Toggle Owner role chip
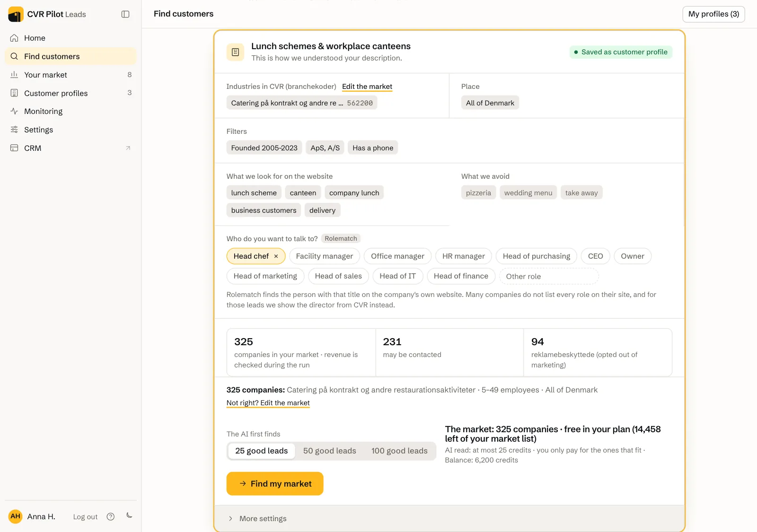This screenshot has width=757, height=532. tap(633, 256)
